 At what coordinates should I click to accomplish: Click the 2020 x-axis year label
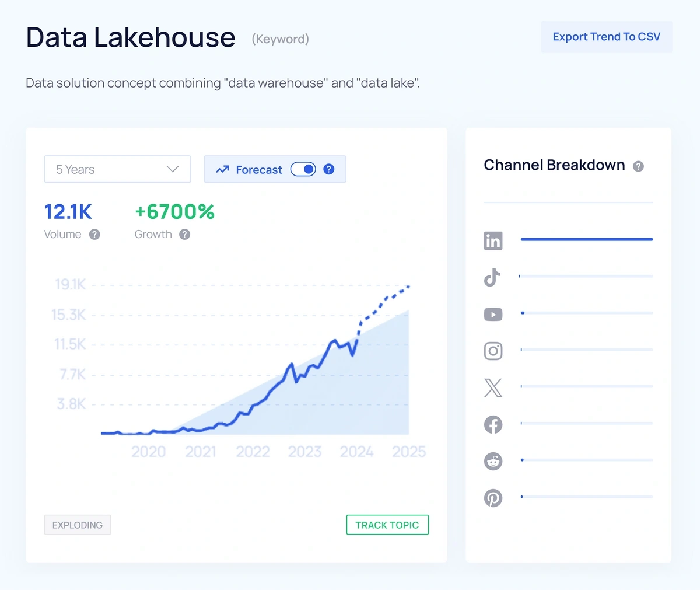click(x=149, y=452)
